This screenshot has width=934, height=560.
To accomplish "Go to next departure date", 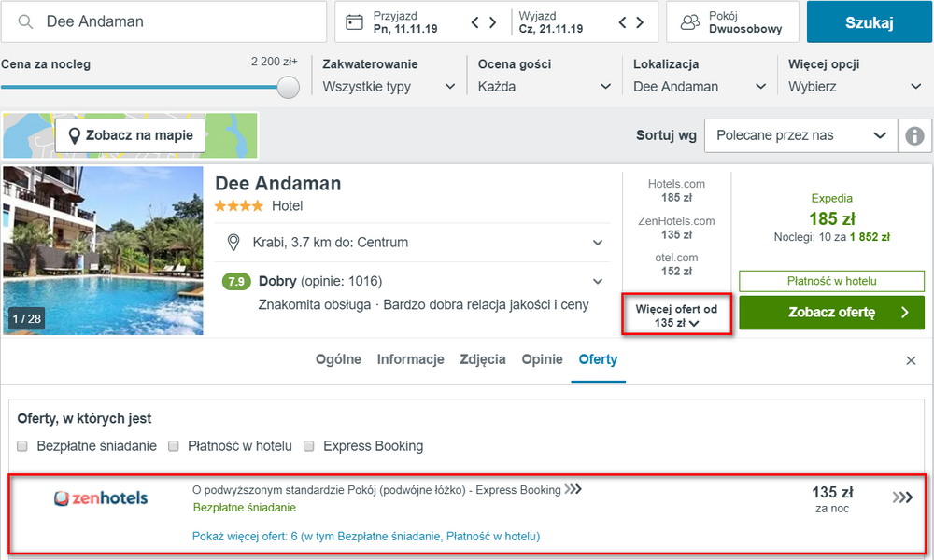I will [640, 22].
